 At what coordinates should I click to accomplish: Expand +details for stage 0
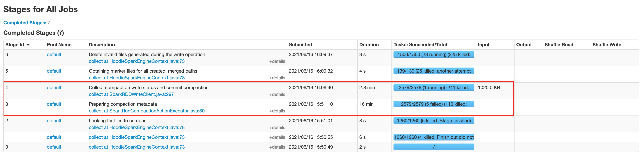277,147
